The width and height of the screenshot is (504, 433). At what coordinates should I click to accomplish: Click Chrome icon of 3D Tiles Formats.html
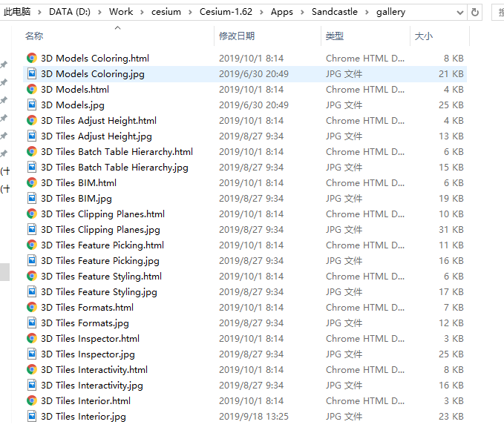[31, 307]
